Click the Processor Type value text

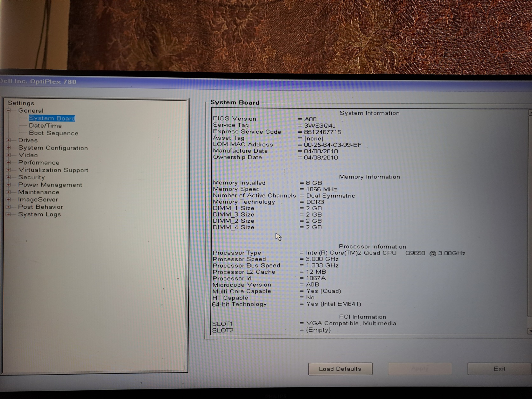[x=386, y=253]
